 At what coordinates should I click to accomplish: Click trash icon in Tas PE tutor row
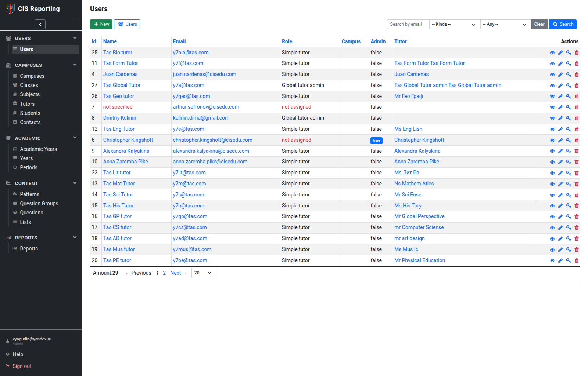click(x=576, y=260)
